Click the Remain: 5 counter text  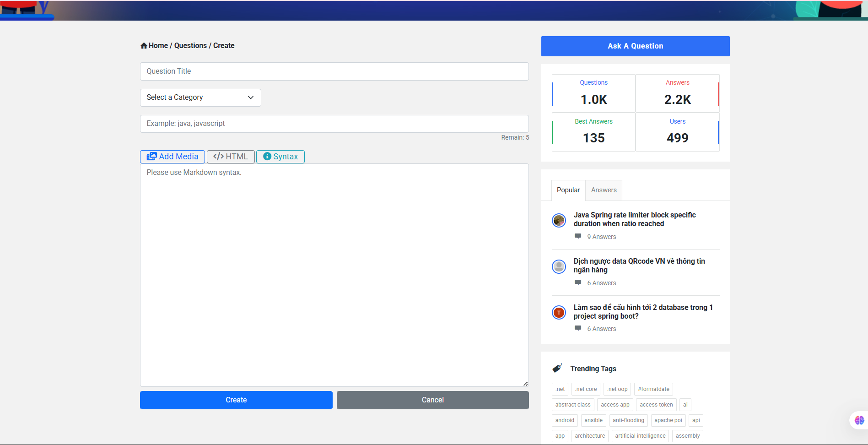pos(515,137)
